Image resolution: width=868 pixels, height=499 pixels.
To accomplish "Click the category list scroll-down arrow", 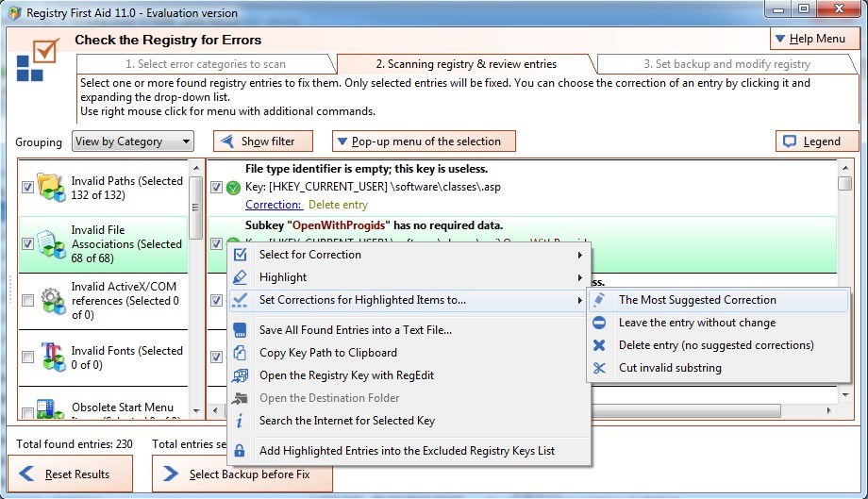I will [196, 411].
